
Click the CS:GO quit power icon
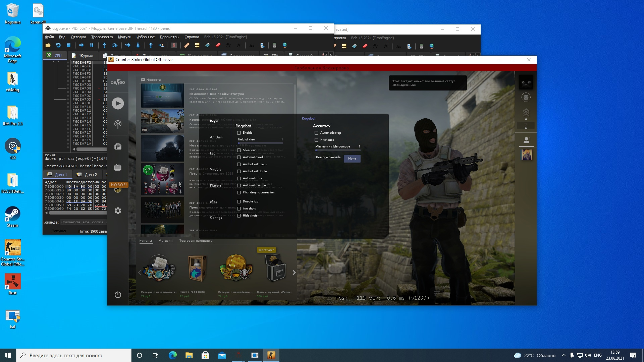click(x=118, y=295)
